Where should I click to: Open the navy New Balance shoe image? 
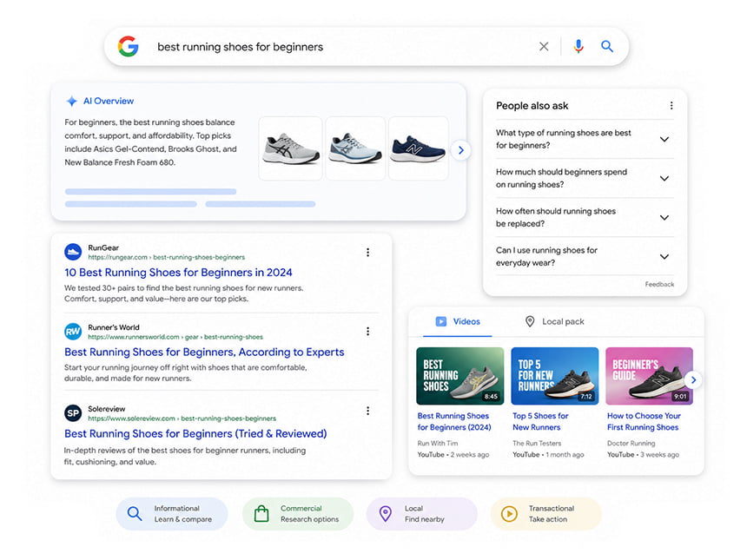tap(419, 148)
